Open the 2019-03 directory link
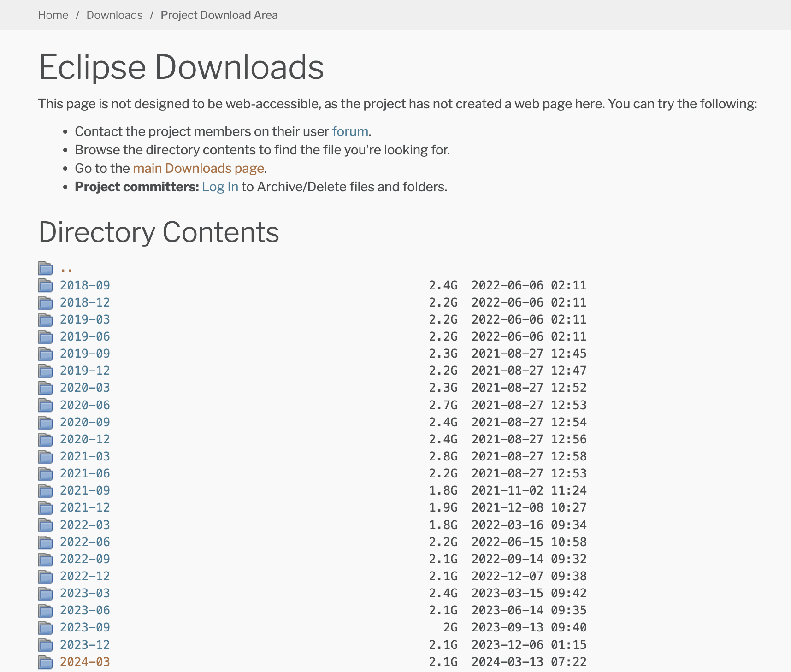The width and height of the screenshot is (791, 672). (x=85, y=319)
